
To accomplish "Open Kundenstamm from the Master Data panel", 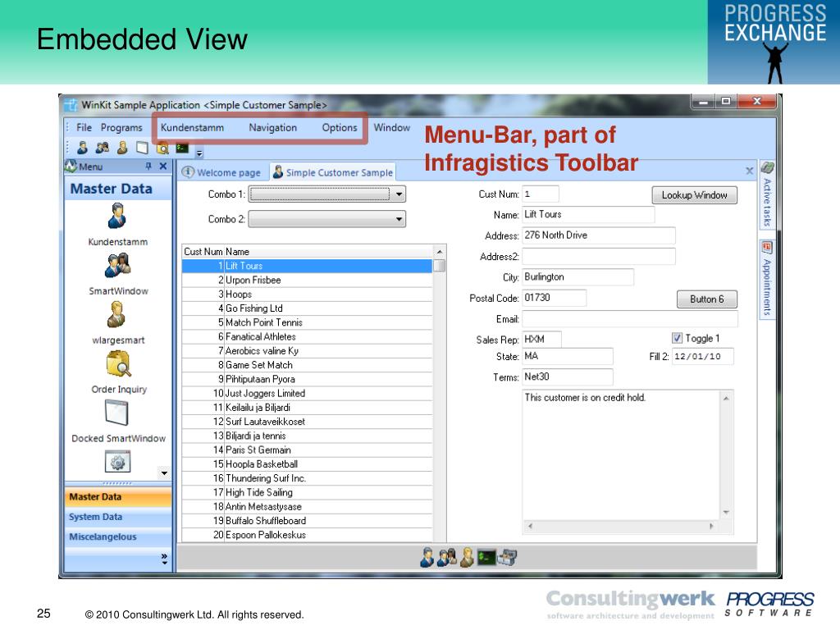I will tap(117, 225).
